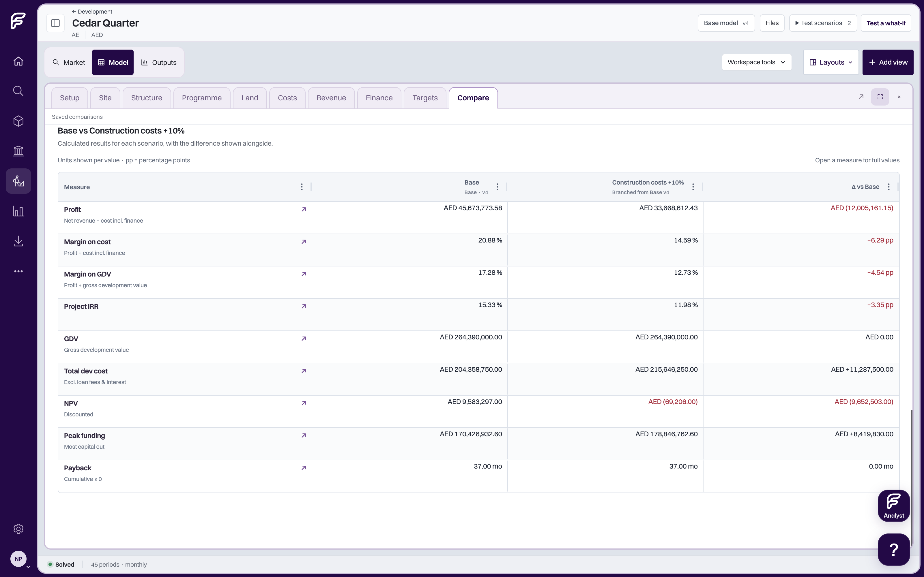The width and height of the screenshot is (924, 577).
Task: Switch to the Finance tab
Action: coord(379,98)
